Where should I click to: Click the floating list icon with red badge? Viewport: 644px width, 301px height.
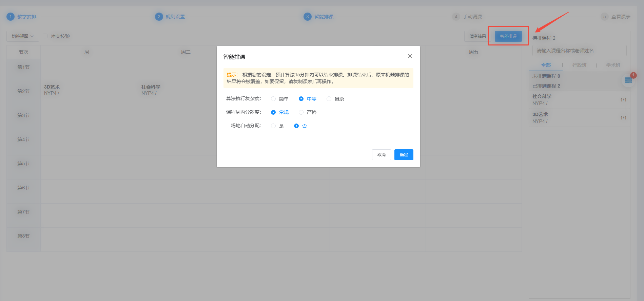click(628, 80)
